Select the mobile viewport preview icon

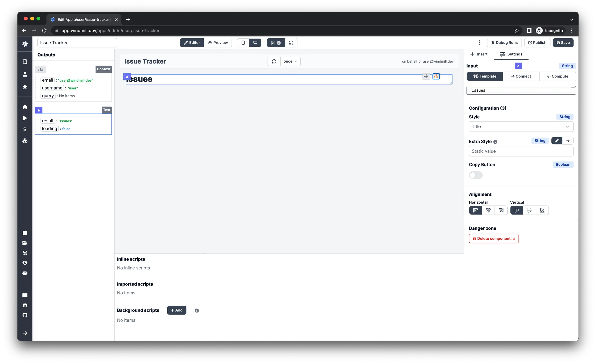click(x=243, y=43)
